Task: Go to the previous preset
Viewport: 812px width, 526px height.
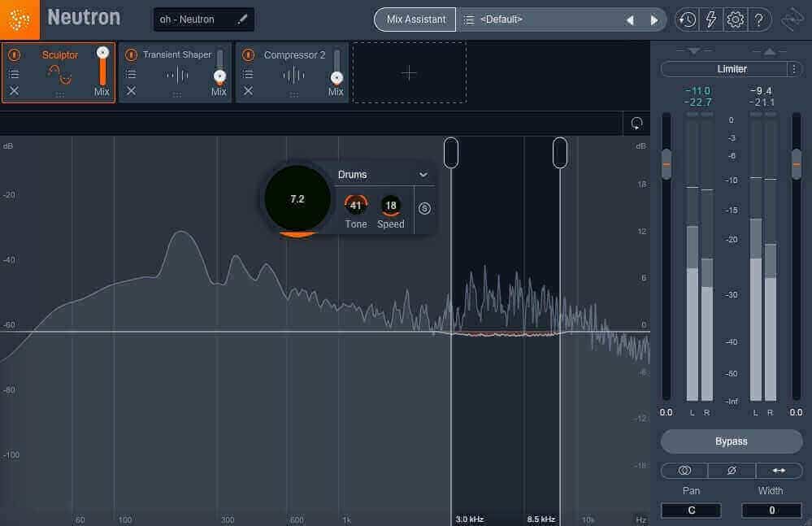Action: tap(630, 20)
